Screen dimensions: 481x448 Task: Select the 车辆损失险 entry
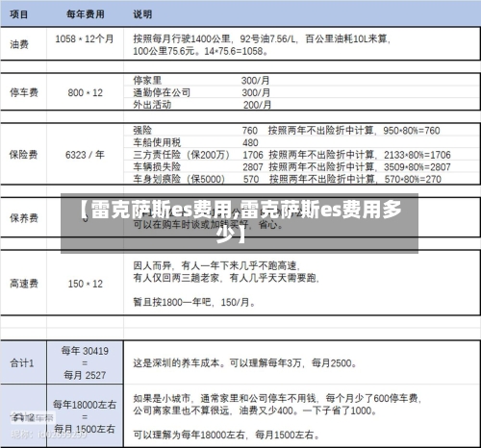[157, 166]
